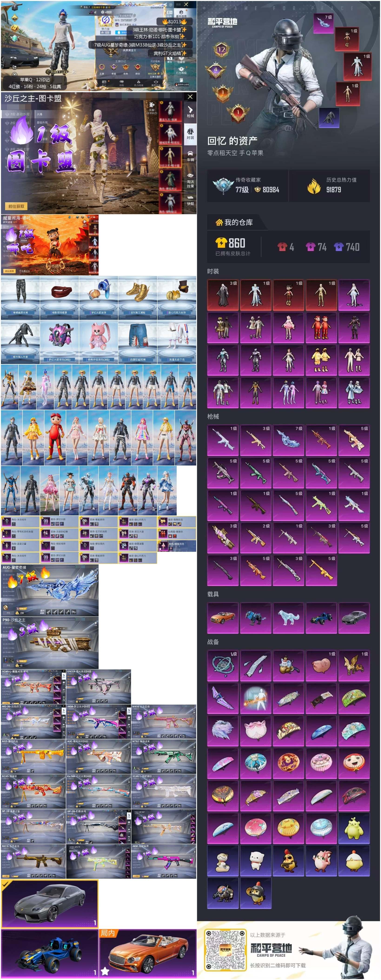Click the purple shirt icon showing 740
The height and width of the screenshot is (980, 381).
339,247
